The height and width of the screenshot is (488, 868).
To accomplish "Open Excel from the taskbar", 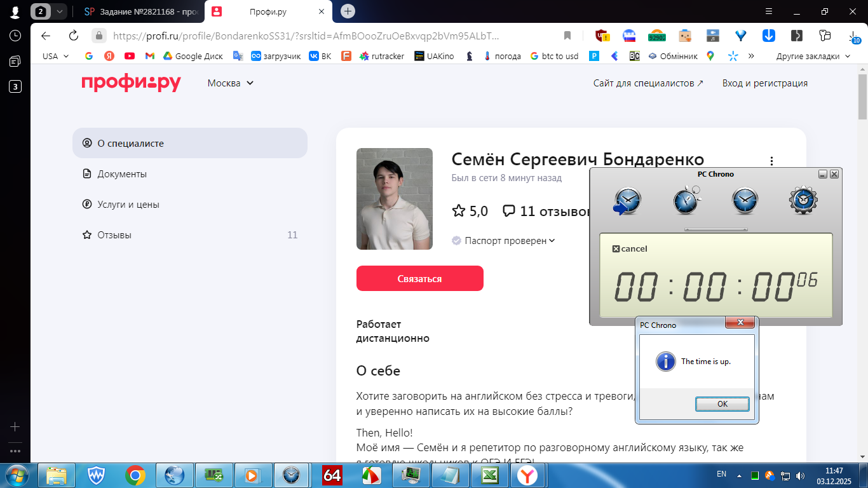I will click(x=489, y=475).
